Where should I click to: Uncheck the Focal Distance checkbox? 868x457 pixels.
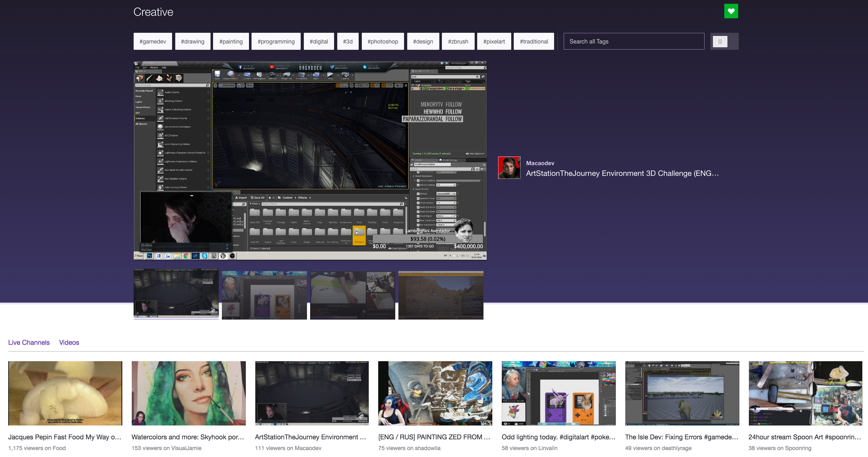pyautogui.click(x=419, y=203)
